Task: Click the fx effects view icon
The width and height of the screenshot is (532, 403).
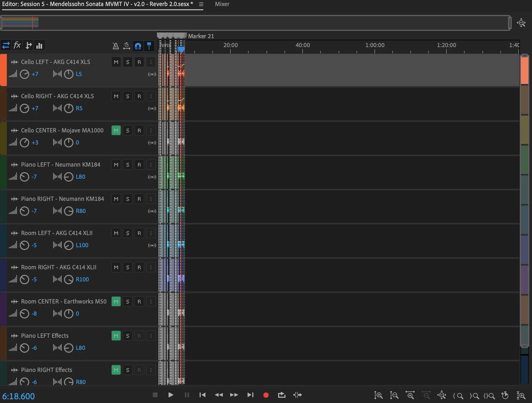Action: tap(17, 45)
